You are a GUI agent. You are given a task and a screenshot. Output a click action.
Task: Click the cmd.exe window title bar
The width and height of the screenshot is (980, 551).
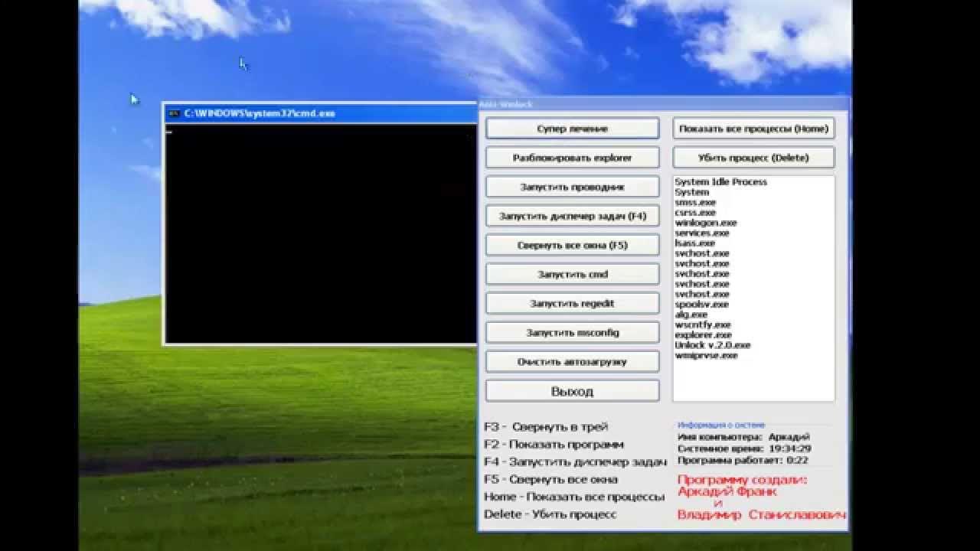pos(322,113)
